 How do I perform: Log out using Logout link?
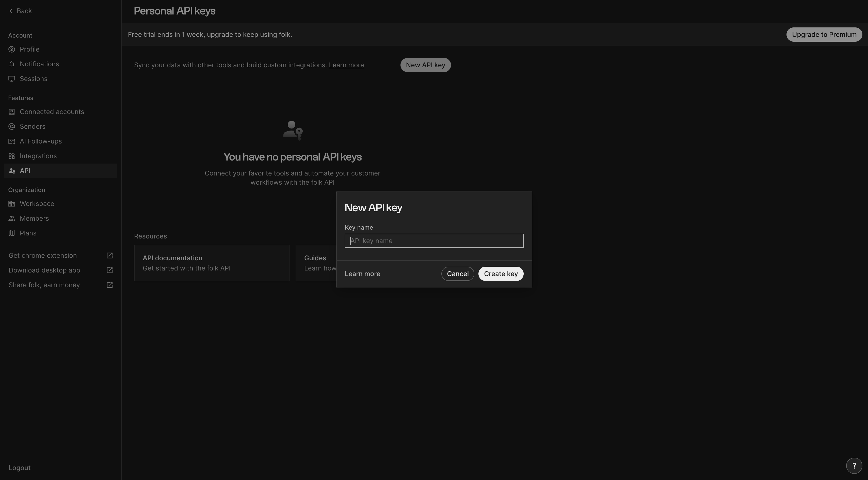point(20,468)
